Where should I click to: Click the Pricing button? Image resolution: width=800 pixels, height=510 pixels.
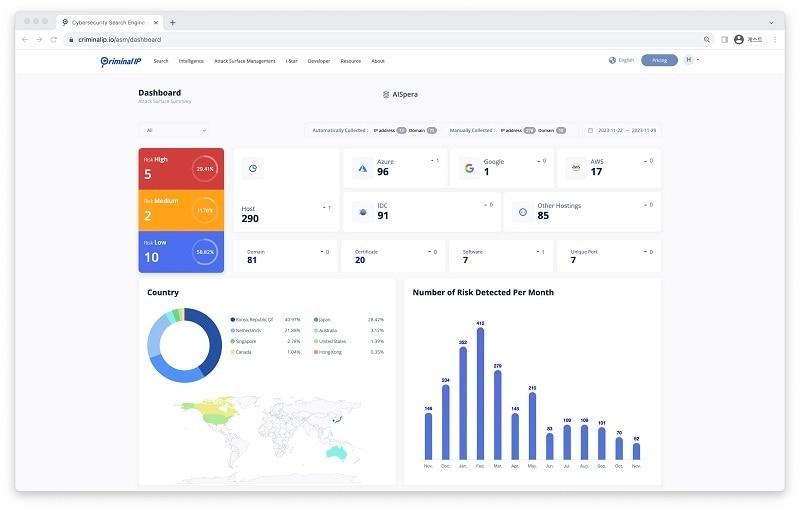tap(659, 60)
